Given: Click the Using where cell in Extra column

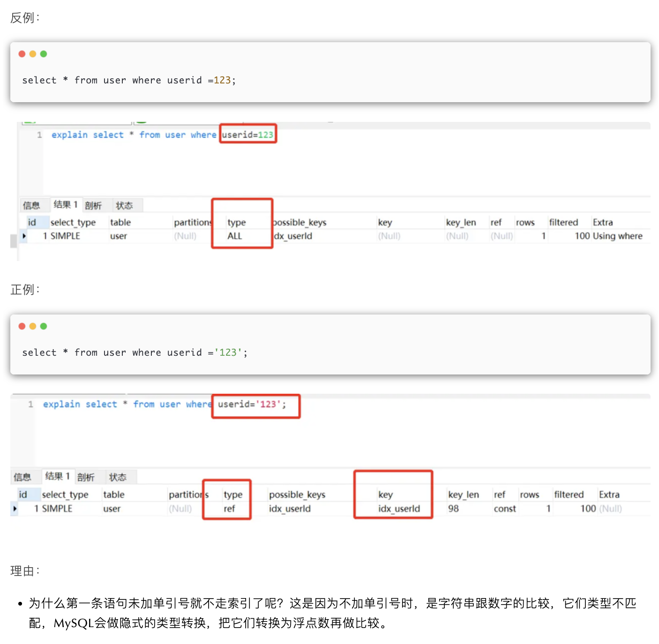Looking at the screenshot, I should pyautogui.click(x=617, y=236).
